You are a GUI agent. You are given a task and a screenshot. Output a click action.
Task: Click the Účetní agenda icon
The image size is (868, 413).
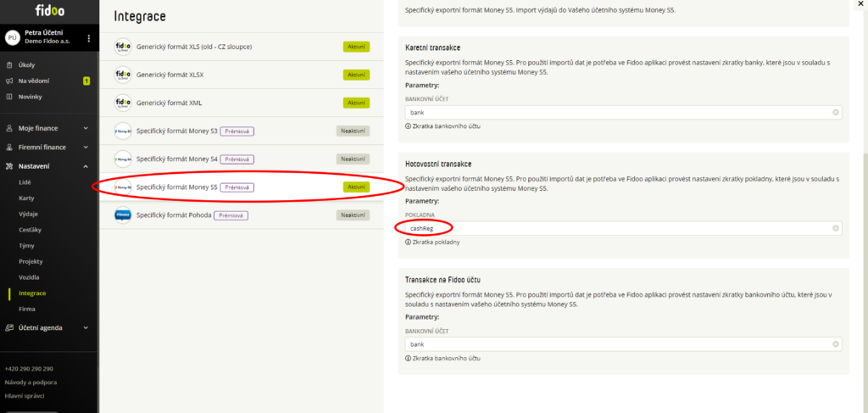[x=8, y=327]
